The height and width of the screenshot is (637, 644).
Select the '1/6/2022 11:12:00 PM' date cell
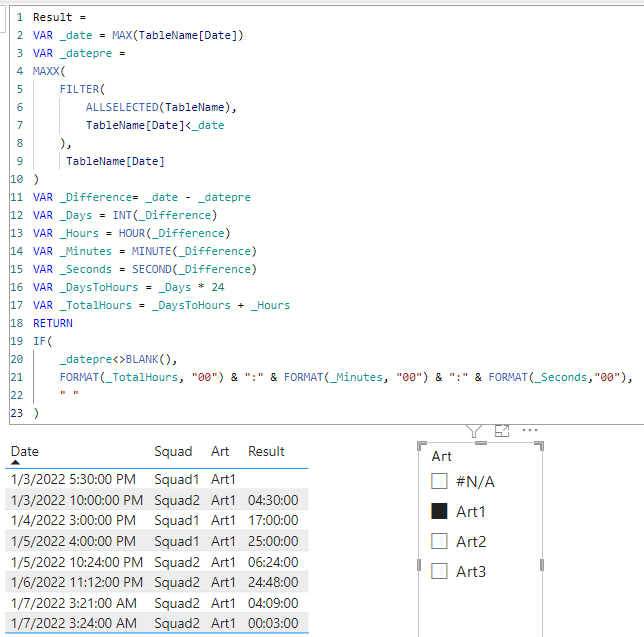[77, 582]
